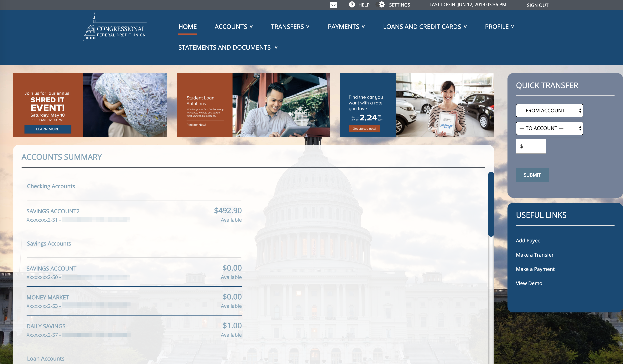Screen dimensions: 623x364
Task: Expand the LOANS AND CREDIT CARDS menu
Action: [425, 27]
